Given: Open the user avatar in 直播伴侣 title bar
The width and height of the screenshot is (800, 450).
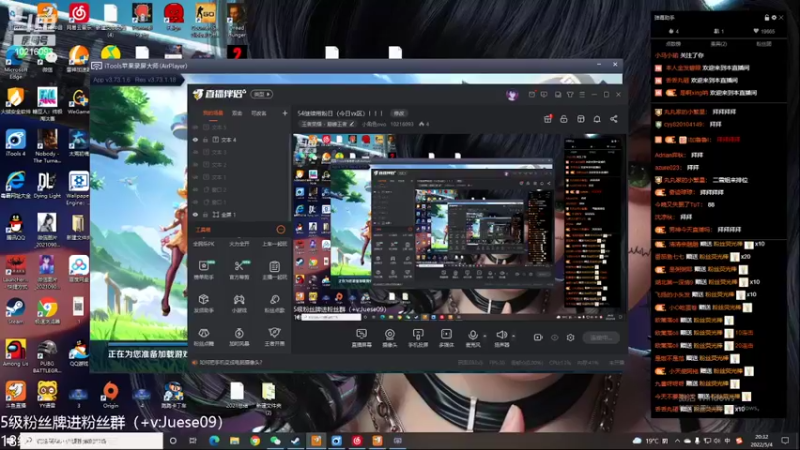Looking at the screenshot, I should pos(512,95).
